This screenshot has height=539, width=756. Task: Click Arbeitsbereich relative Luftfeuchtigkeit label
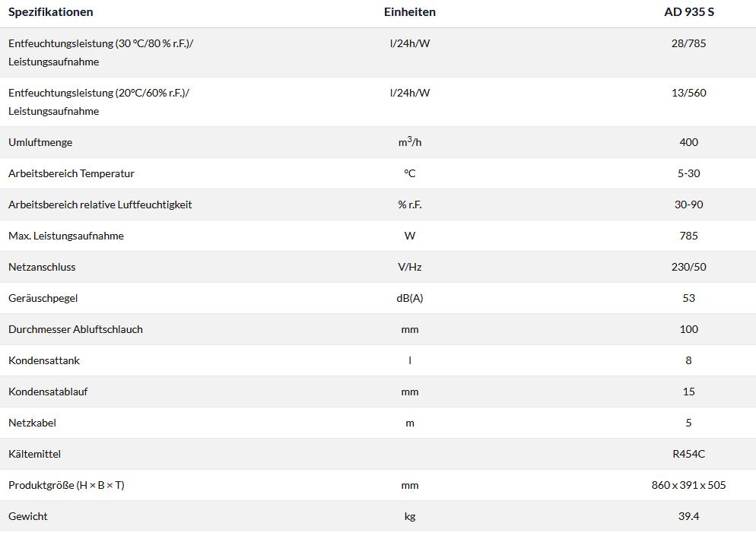[100, 205]
